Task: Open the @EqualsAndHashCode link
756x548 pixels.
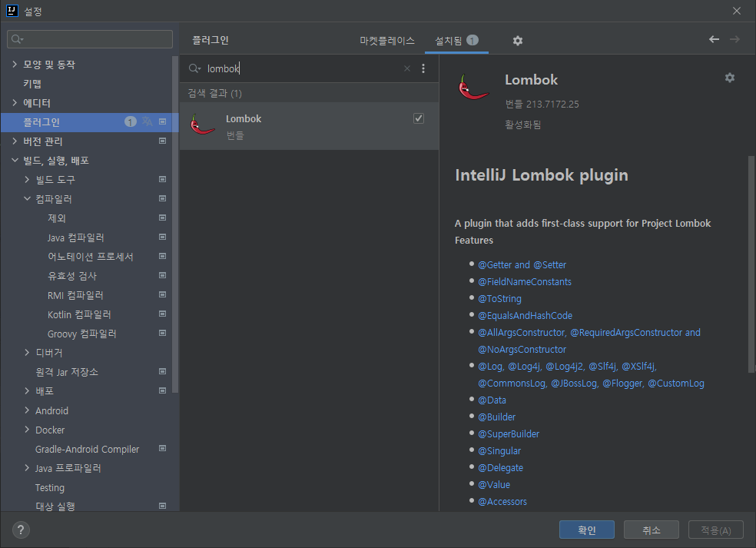Action: (x=525, y=315)
